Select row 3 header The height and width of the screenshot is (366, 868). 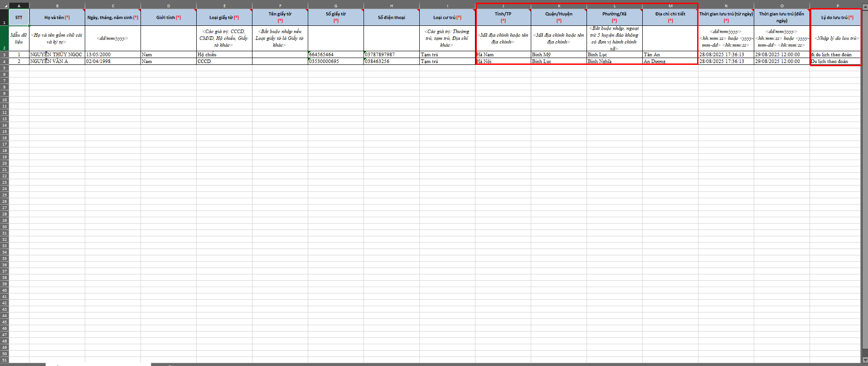(4, 54)
